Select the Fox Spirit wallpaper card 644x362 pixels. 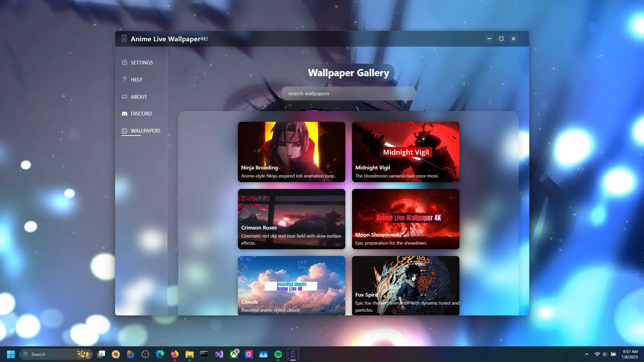coord(405,286)
